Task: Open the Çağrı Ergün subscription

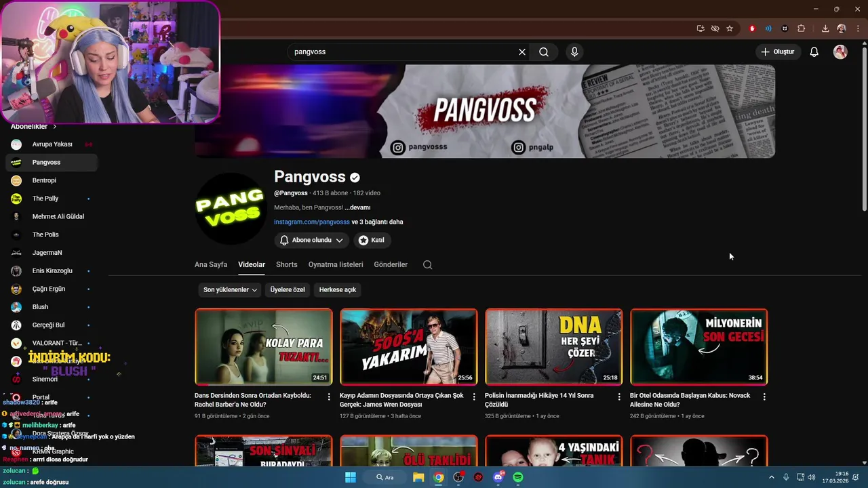Action: point(52,289)
